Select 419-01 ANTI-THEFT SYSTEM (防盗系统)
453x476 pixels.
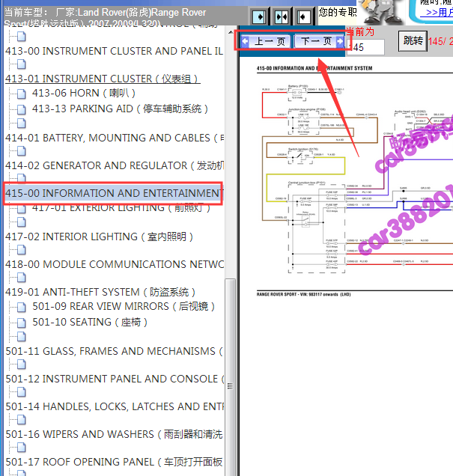pyautogui.click(x=100, y=292)
